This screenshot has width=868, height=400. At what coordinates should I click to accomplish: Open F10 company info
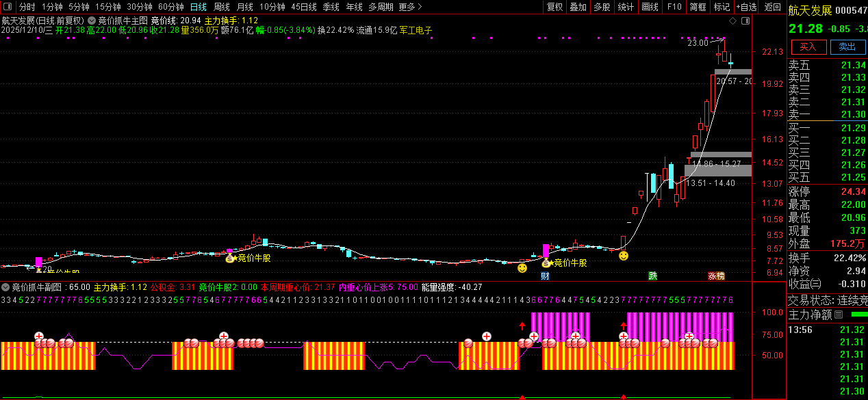coord(674,7)
